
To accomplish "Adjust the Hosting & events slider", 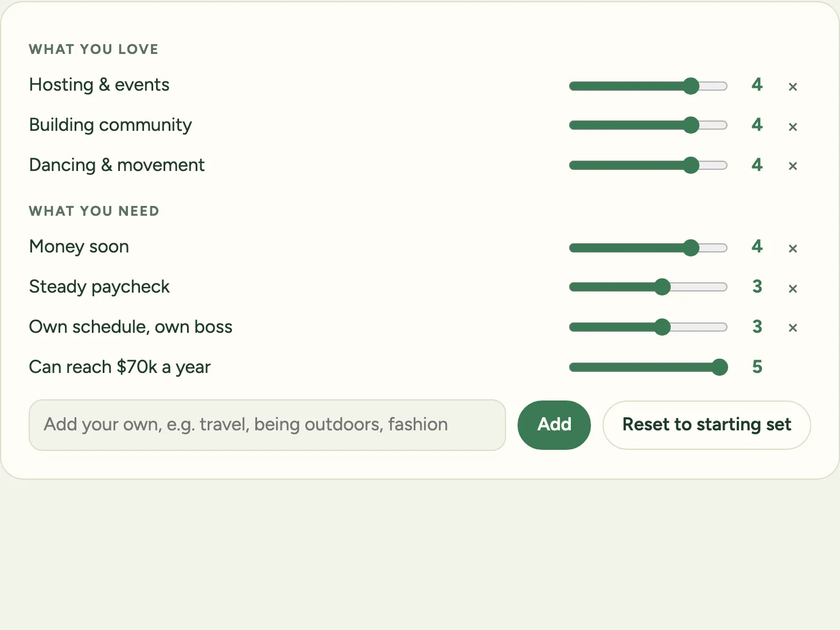I will 648,86.
